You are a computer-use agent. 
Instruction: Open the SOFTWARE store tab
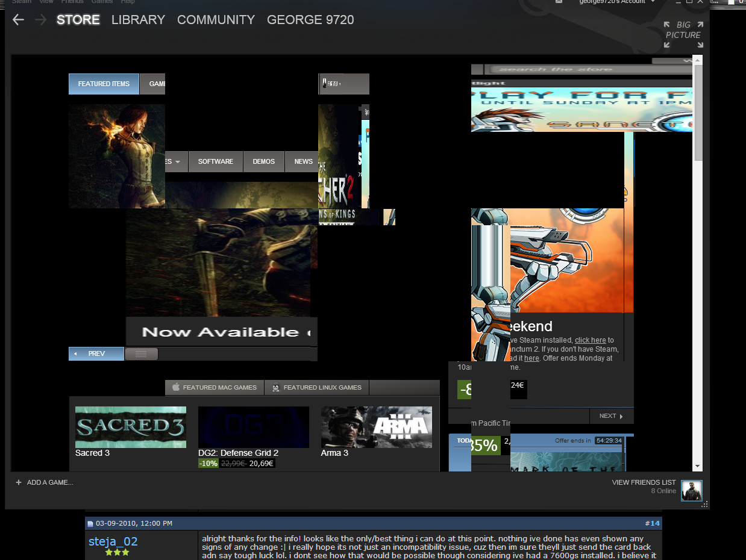[216, 161]
